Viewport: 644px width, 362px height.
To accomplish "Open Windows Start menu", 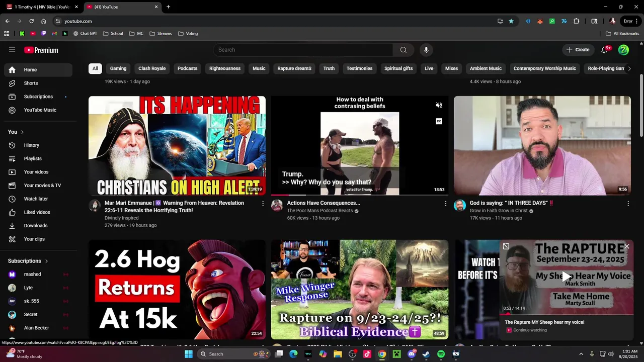I will point(189,354).
